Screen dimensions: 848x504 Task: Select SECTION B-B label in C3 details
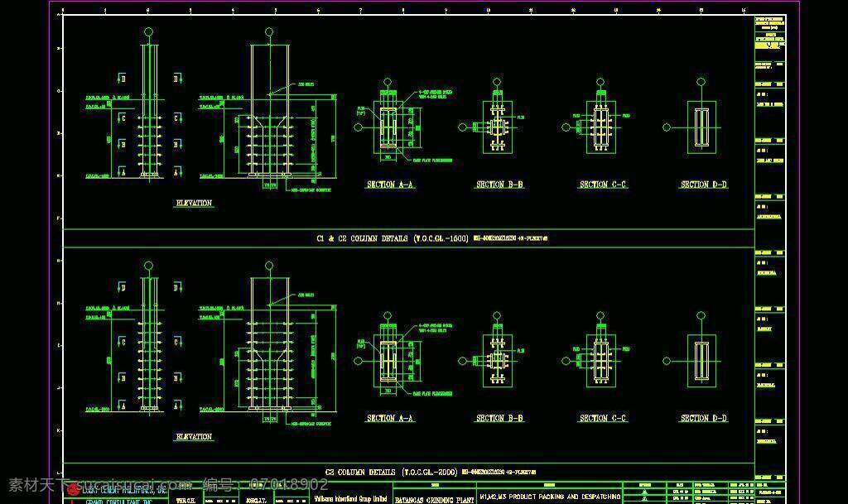499,418
